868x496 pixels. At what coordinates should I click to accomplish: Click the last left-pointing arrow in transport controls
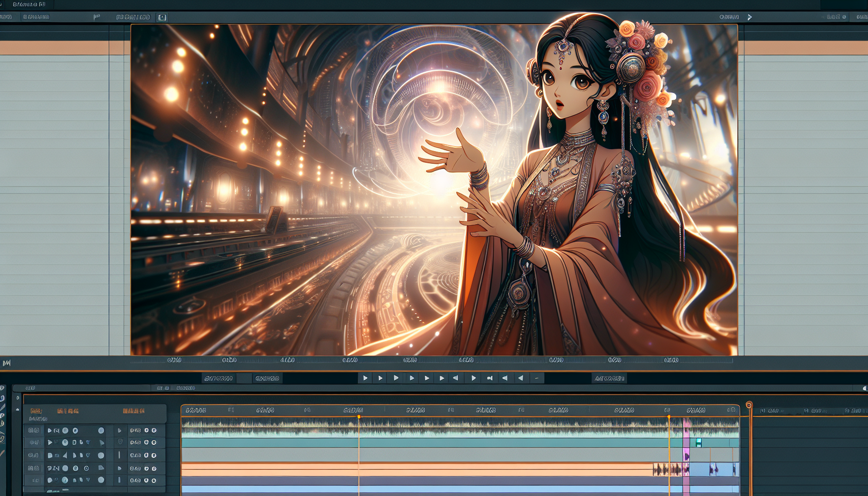[x=521, y=378]
